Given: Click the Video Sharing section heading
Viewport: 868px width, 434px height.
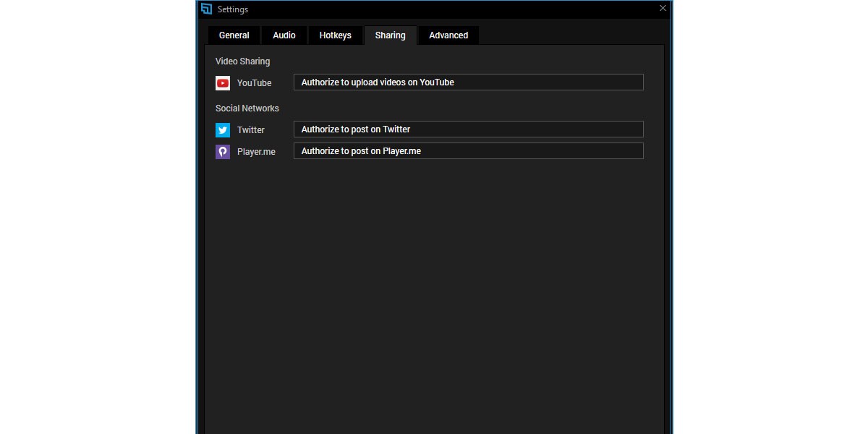Looking at the screenshot, I should coord(242,61).
